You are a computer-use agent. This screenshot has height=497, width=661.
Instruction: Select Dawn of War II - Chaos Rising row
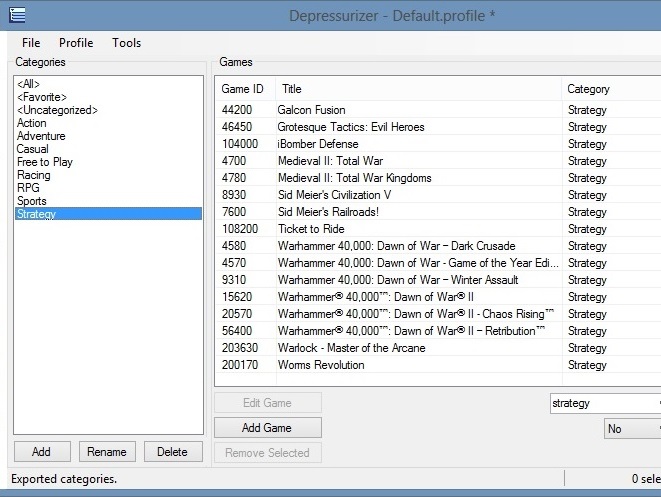[x=438, y=314]
